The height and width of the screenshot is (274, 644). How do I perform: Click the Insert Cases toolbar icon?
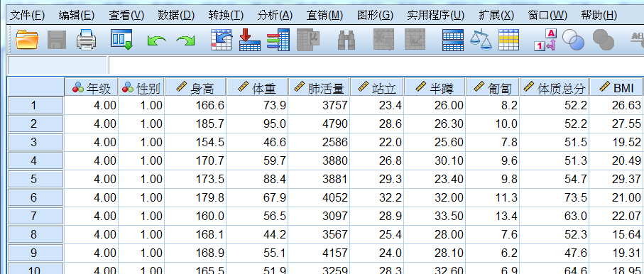[x=383, y=40]
